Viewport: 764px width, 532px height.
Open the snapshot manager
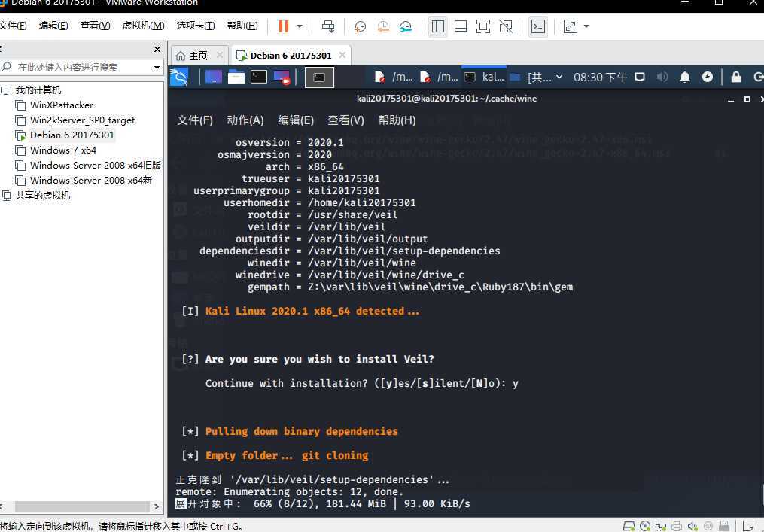(x=406, y=26)
